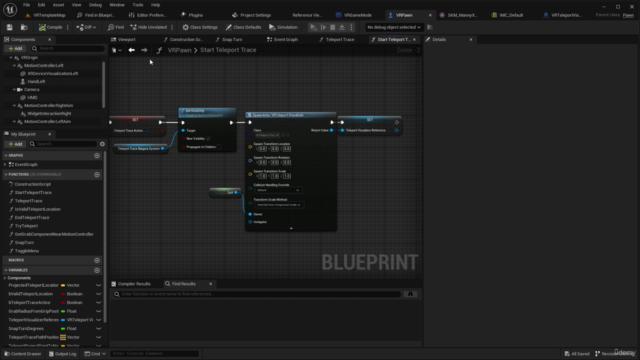Screen dimensions: 640x360
Task: Click Add in the Components panel
Action: click(x=15, y=49)
